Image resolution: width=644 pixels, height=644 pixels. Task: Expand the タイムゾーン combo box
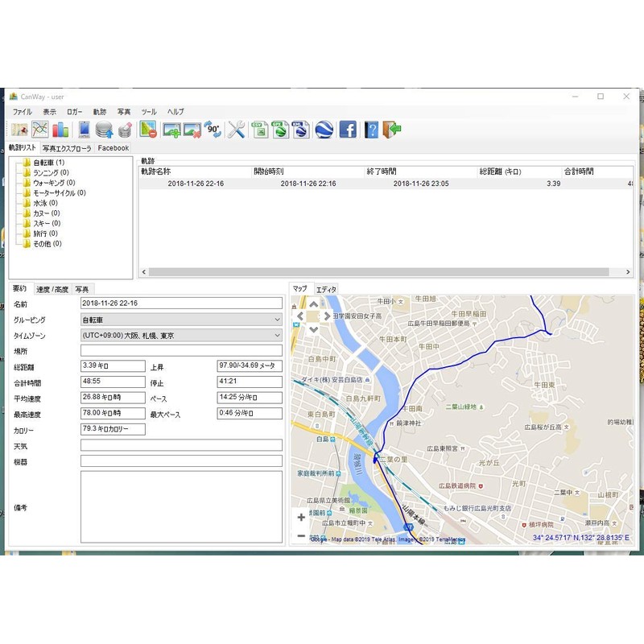[x=181, y=335]
